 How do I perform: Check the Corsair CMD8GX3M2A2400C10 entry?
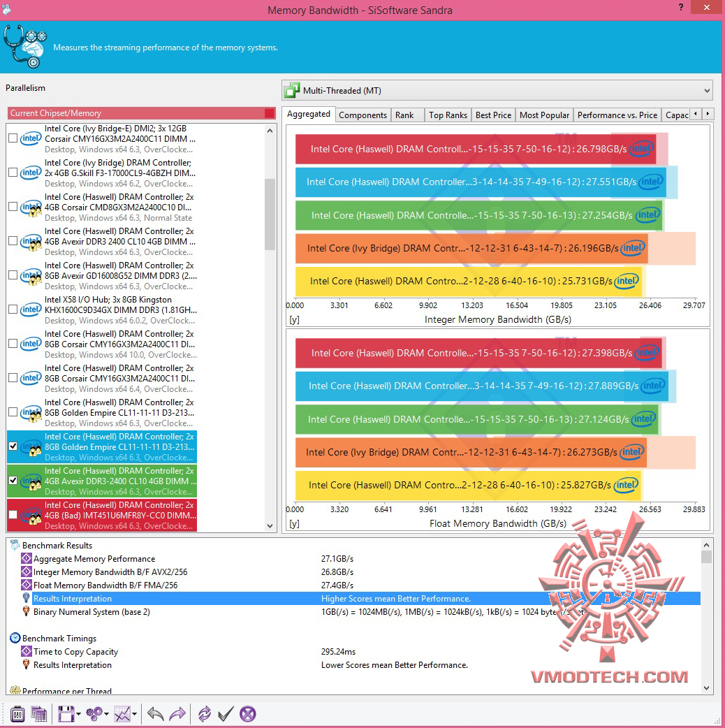point(13,207)
